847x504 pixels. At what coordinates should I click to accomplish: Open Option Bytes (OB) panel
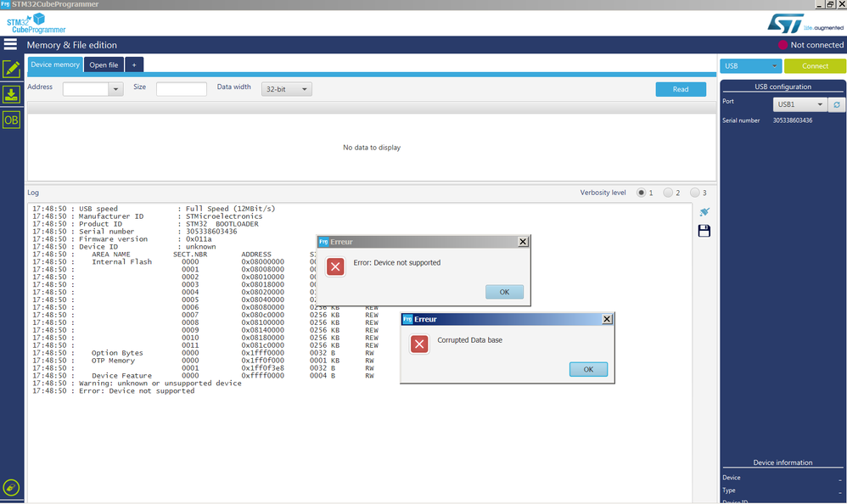(11, 120)
